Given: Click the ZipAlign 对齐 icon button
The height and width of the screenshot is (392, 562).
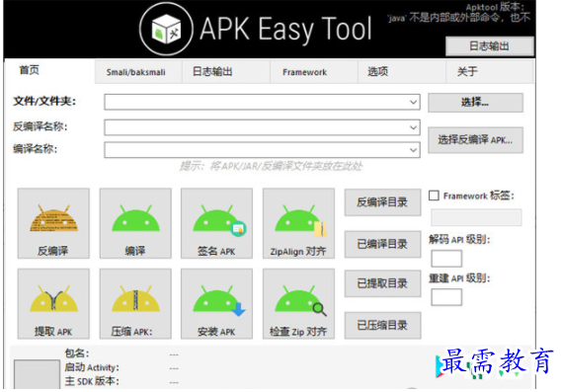Looking at the screenshot, I should [x=298, y=223].
